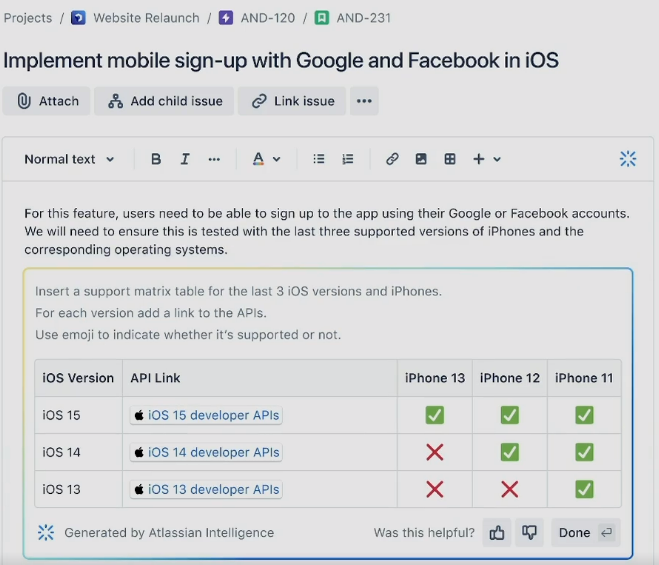This screenshot has width=659, height=565.
Task: Click the Website Relaunch project icon
Action: 78,18
